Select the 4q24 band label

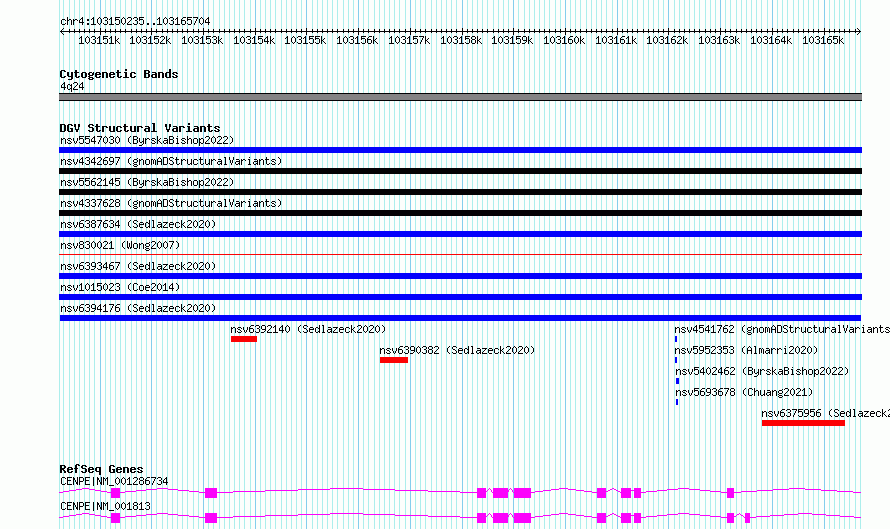point(72,86)
